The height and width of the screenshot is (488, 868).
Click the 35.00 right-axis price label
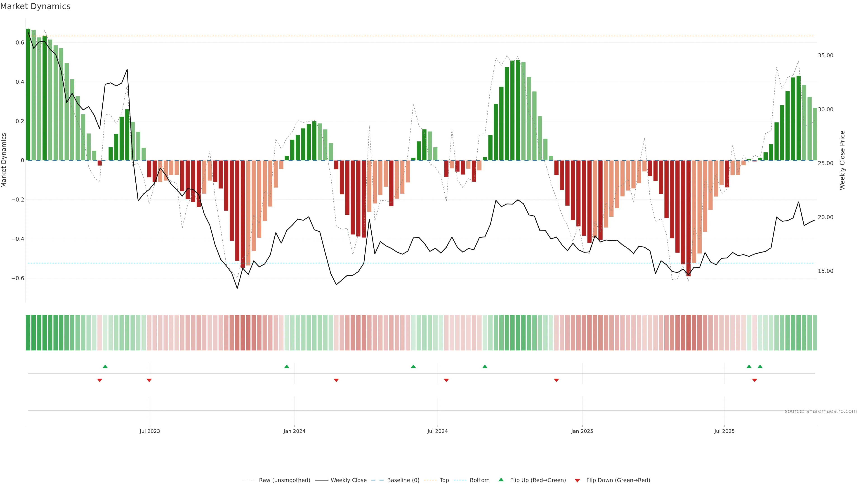tap(825, 56)
